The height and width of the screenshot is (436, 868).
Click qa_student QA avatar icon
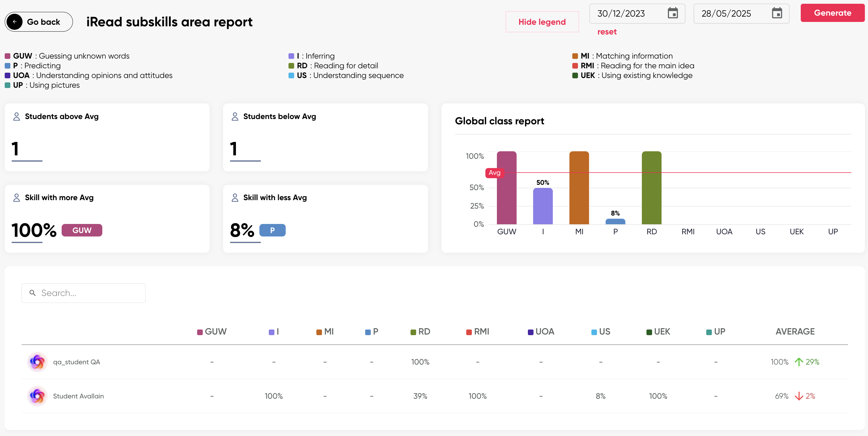(x=37, y=362)
